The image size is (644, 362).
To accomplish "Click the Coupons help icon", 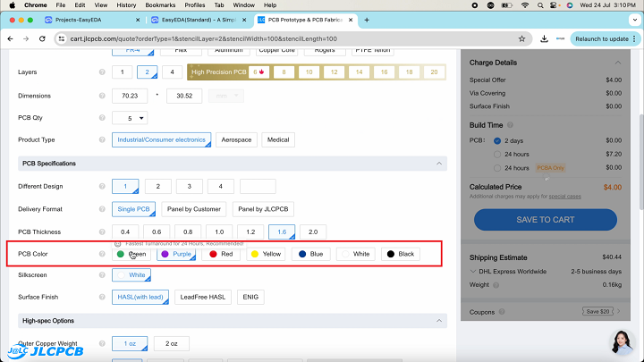I will [x=502, y=312].
